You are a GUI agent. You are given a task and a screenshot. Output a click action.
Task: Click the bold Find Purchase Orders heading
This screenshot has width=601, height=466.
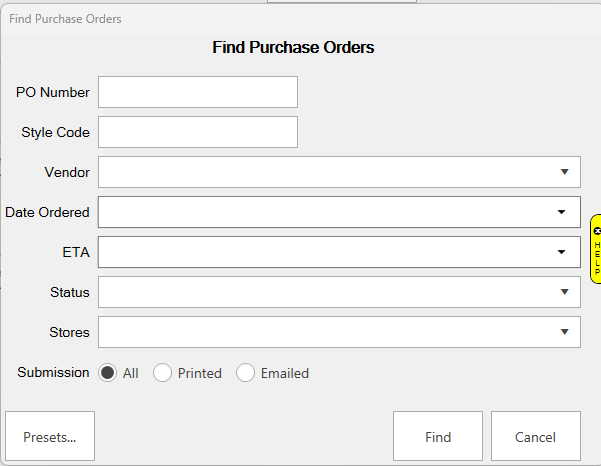(x=293, y=47)
